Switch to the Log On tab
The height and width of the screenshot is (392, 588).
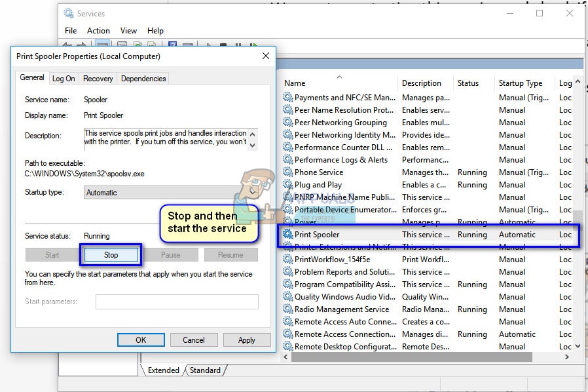coord(64,79)
